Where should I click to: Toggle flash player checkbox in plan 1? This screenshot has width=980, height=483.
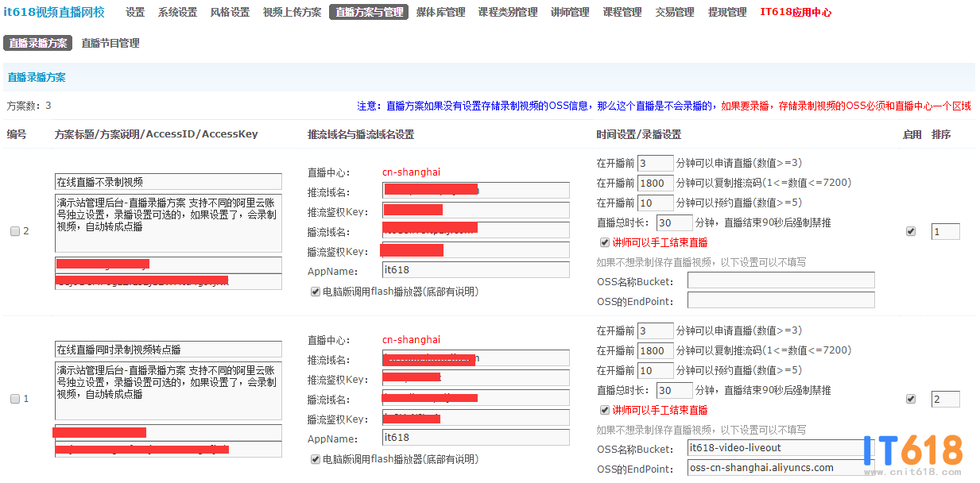click(316, 459)
